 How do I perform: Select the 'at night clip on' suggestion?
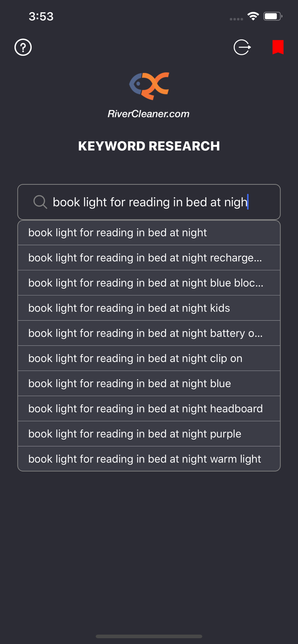tap(149, 358)
